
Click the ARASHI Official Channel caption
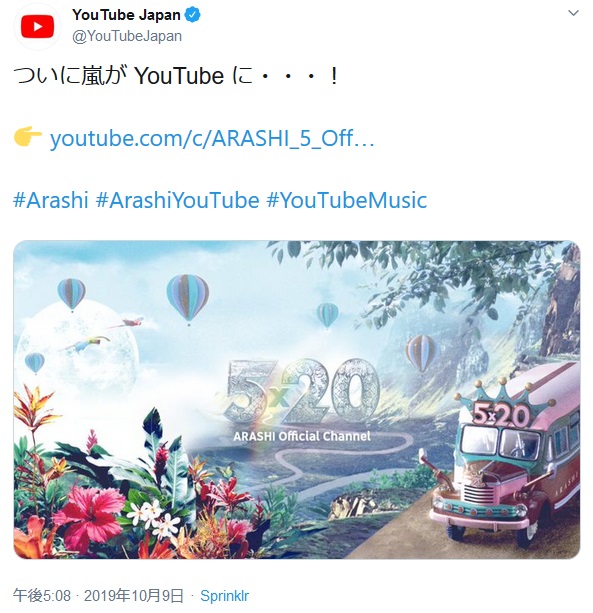[302, 436]
